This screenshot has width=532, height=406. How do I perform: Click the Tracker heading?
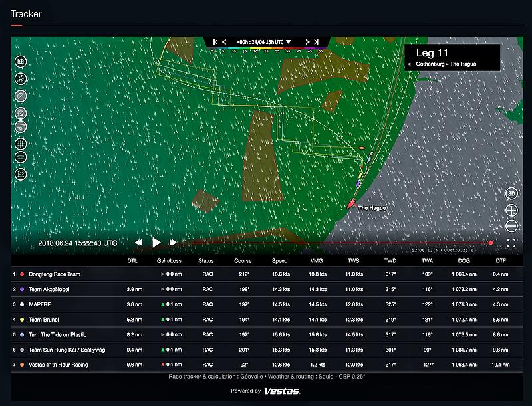(x=26, y=14)
